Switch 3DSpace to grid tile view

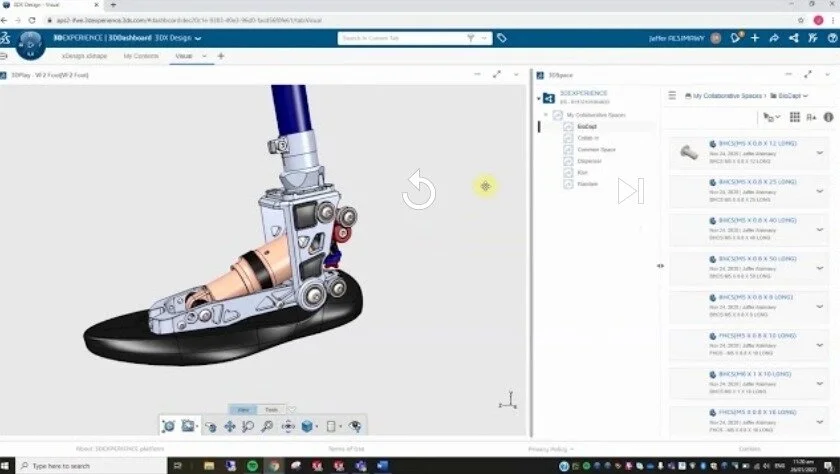(794, 117)
